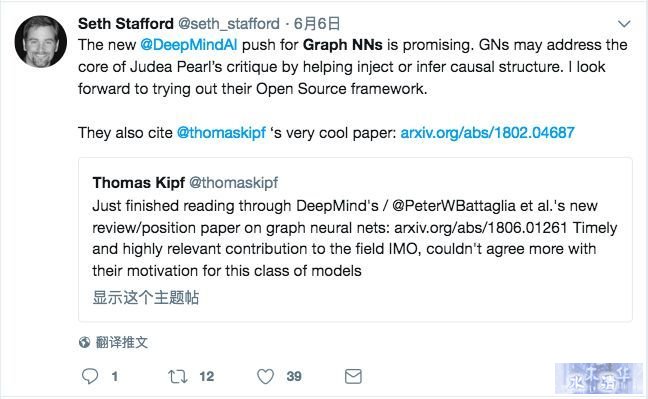Click the globe icon beside 翻译推文
Image resolution: width=648 pixels, height=399 pixels.
point(84,342)
